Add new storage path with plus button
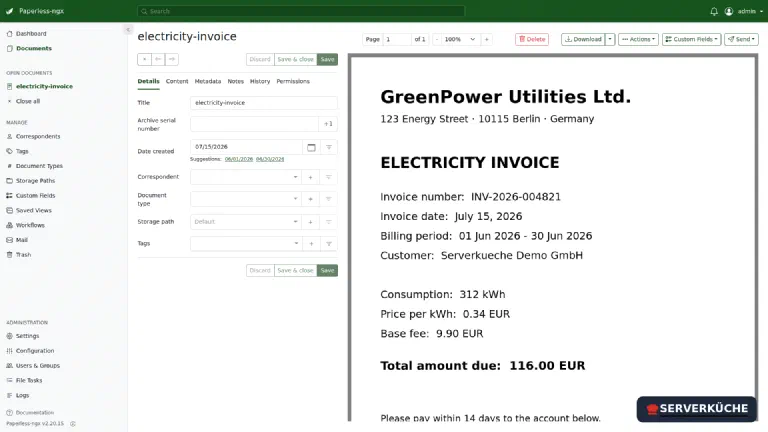This screenshot has height=432, width=768. (x=311, y=222)
